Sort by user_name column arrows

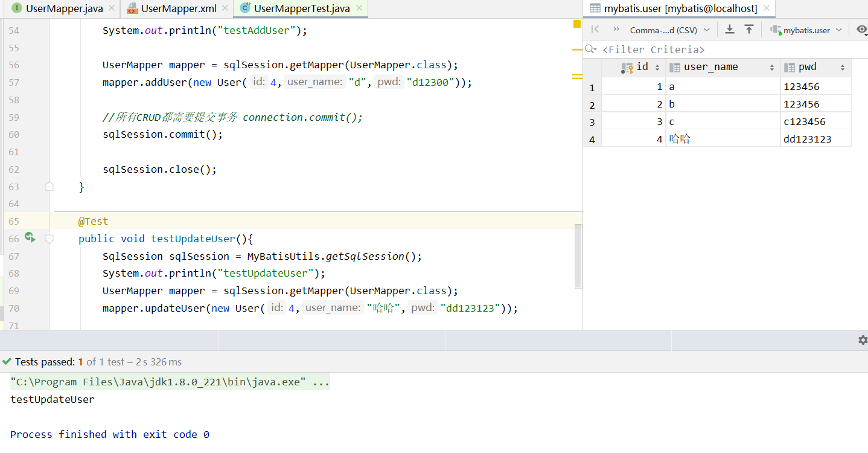pos(772,68)
